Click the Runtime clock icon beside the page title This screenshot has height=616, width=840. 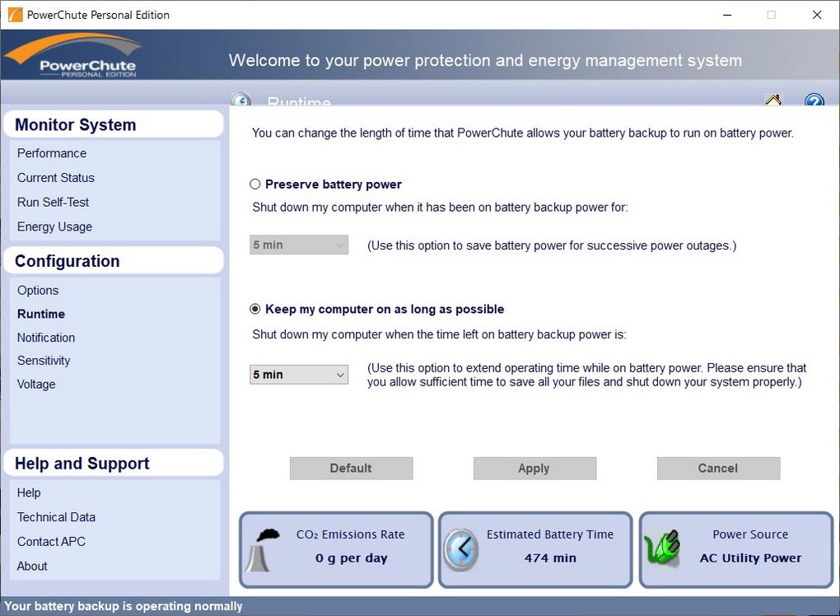pyautogui.click(x=241, y=100)
